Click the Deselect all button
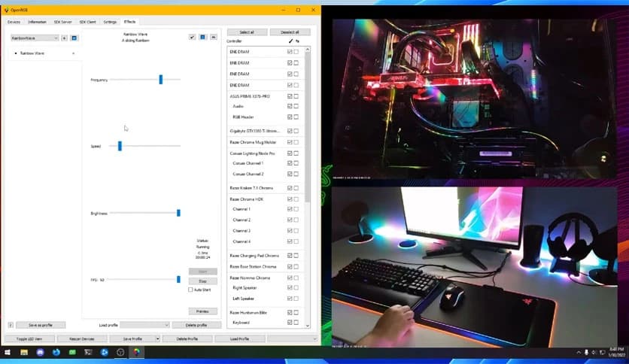Image resolution: width=629 pixels, height=364 pixels. [x=290, y=32]
